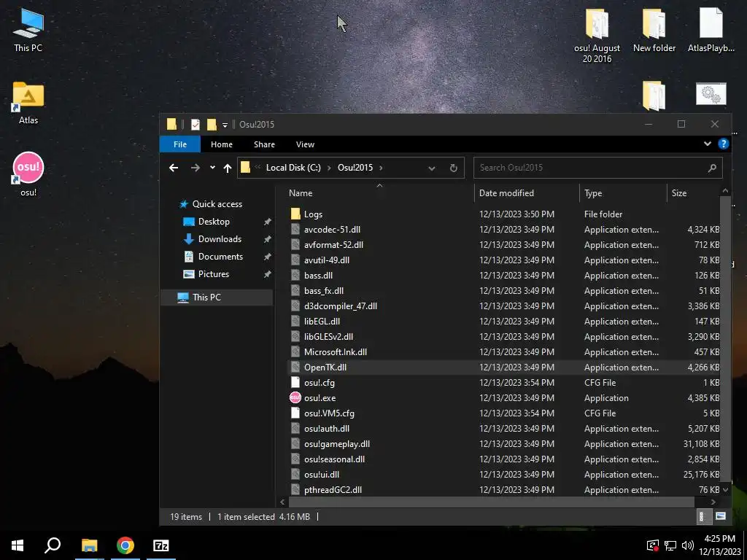Open the address bar history dropdown
747x560 pixels.
[432, 168]
